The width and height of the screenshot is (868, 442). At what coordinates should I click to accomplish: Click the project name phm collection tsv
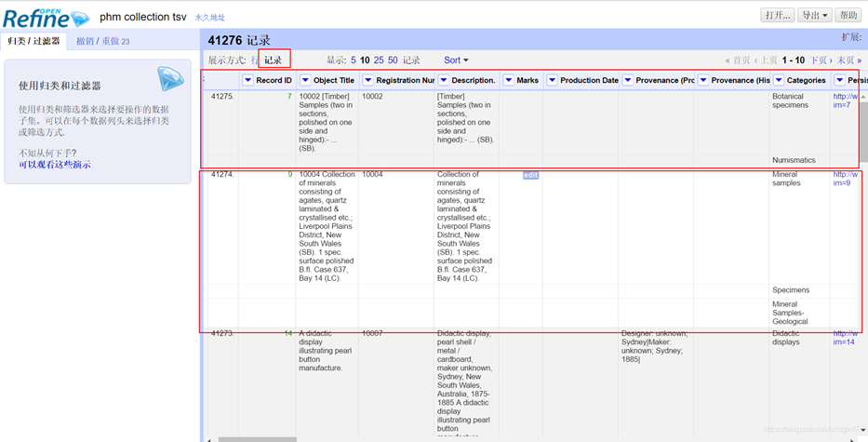[x=143, y=17]
